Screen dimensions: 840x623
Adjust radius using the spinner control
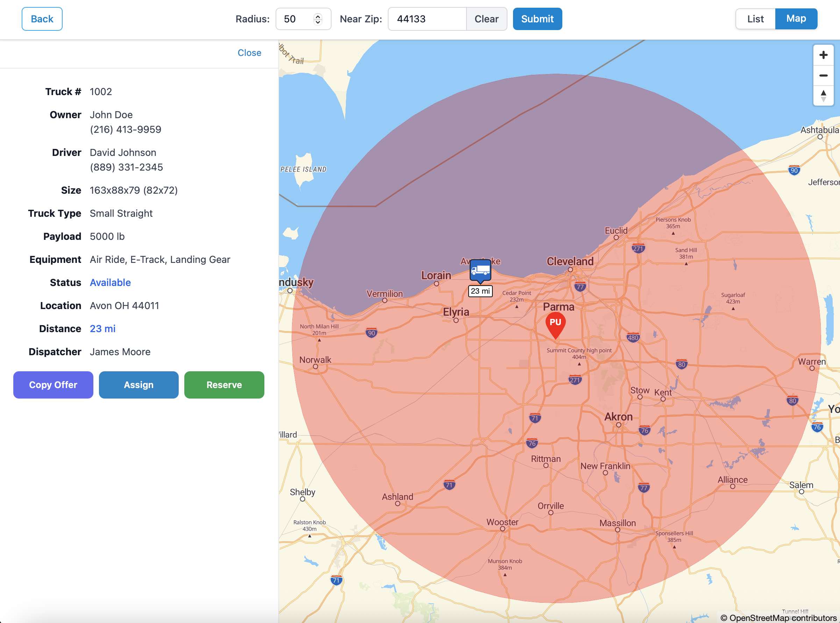[x=318, y=19]
